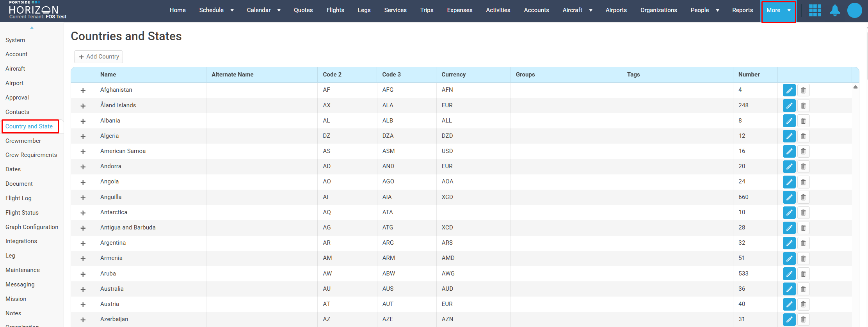Open the apps grid icon
Image resolution: width=868 pixels, height=327 pixels.
click(x=815, y=10)
